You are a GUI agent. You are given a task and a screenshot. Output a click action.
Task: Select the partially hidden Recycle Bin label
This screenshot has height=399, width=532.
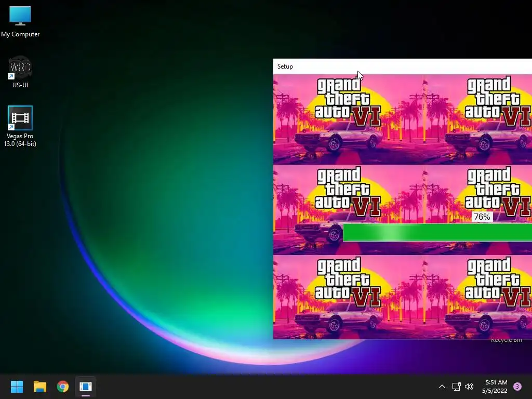pyautogui.click(x=506, y=340)
